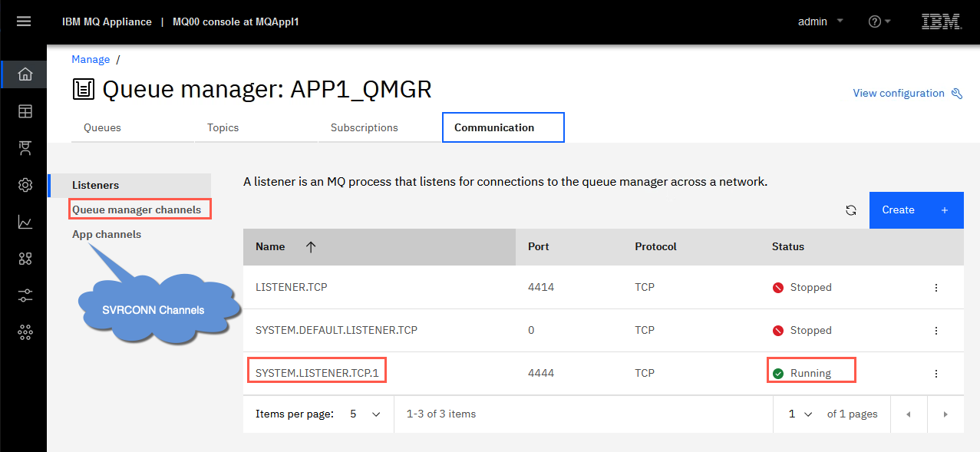Switch to the Subscriptions tab
Image resolution: width=980 pixels, height=452 pixels.
coord(365,127)
